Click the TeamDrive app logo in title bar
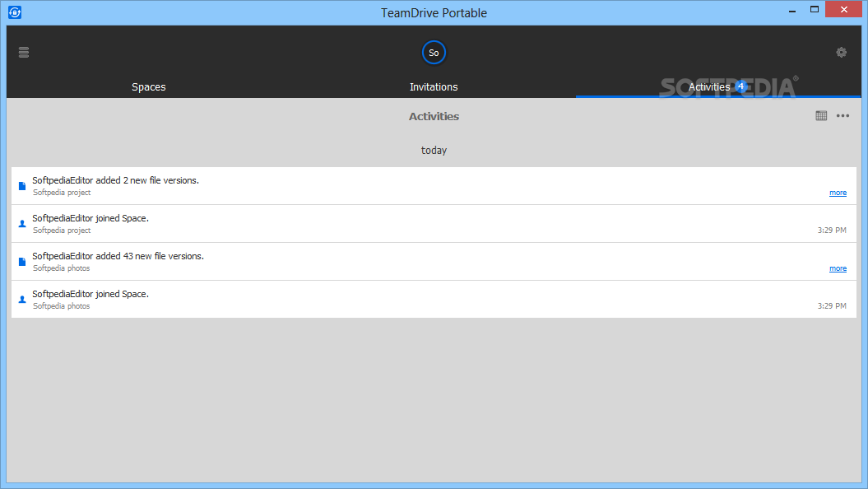The width and height of the screenshot is (868, 489). click(15, 12)
